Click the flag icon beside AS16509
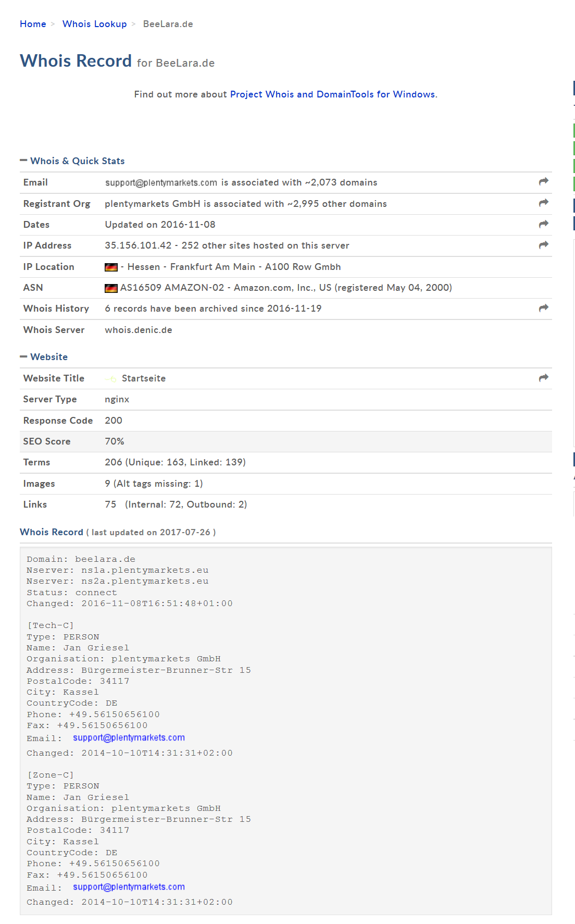Image resolution: width=575 pixels, height=924 pixels. click(x=111, y=288)
